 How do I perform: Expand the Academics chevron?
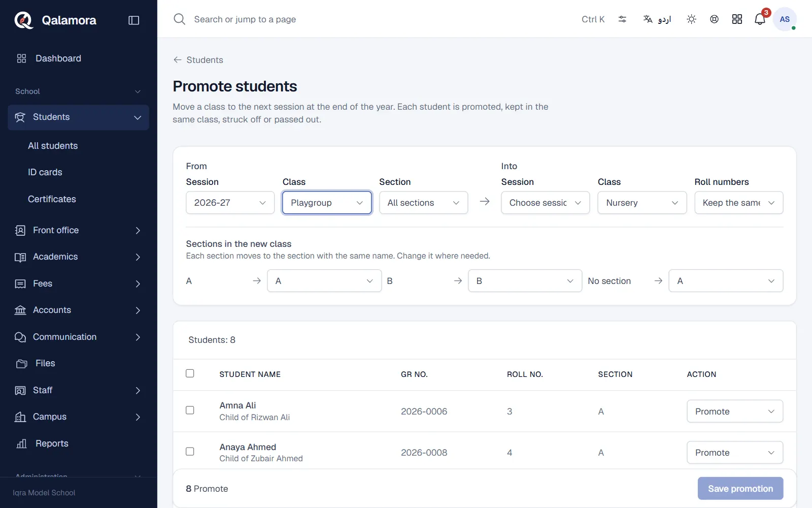click(138, 257)
